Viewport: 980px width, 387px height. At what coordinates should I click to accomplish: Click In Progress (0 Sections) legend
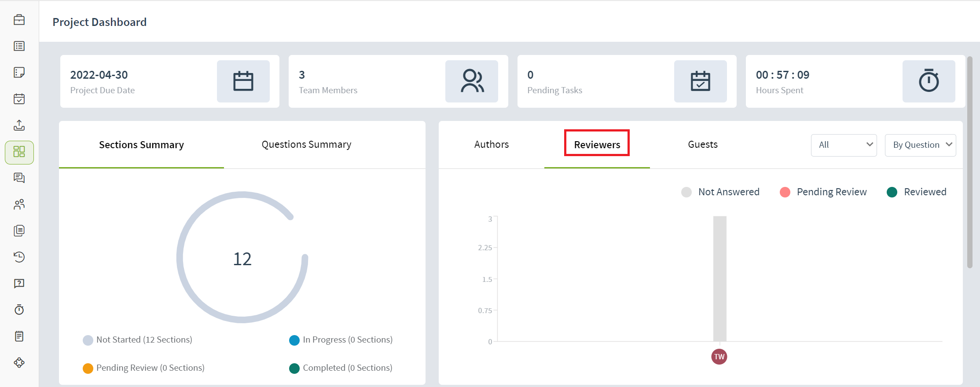coord(341,340)
